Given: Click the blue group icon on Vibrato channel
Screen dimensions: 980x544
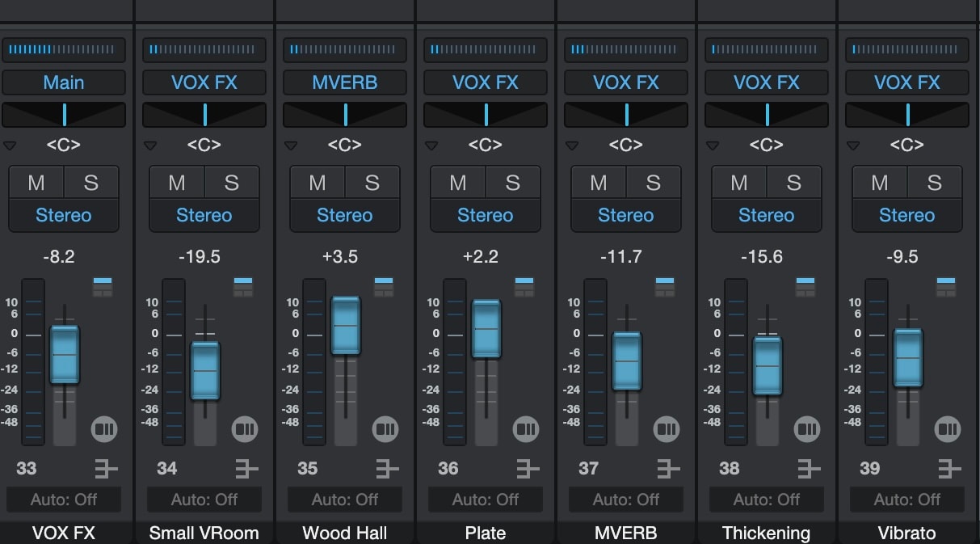Looking at the screenshot, I should pyautogui.click(x=946, y=287).
